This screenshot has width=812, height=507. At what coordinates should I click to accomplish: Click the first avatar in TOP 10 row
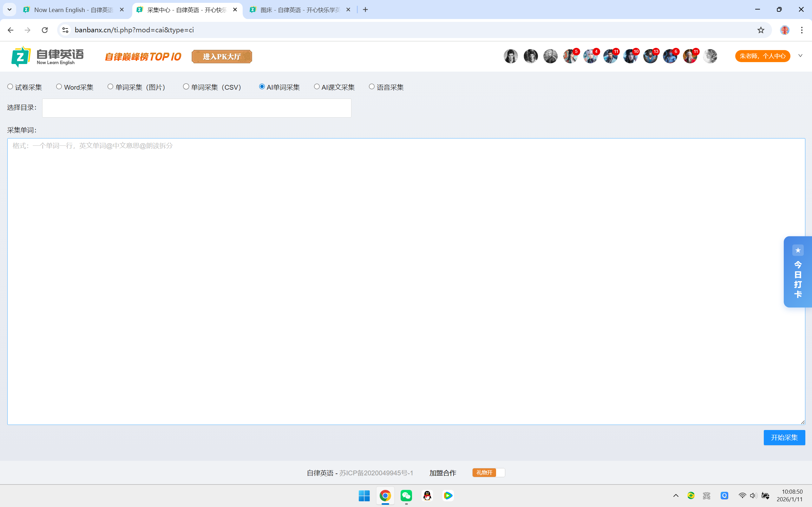(x=510, y=56)
